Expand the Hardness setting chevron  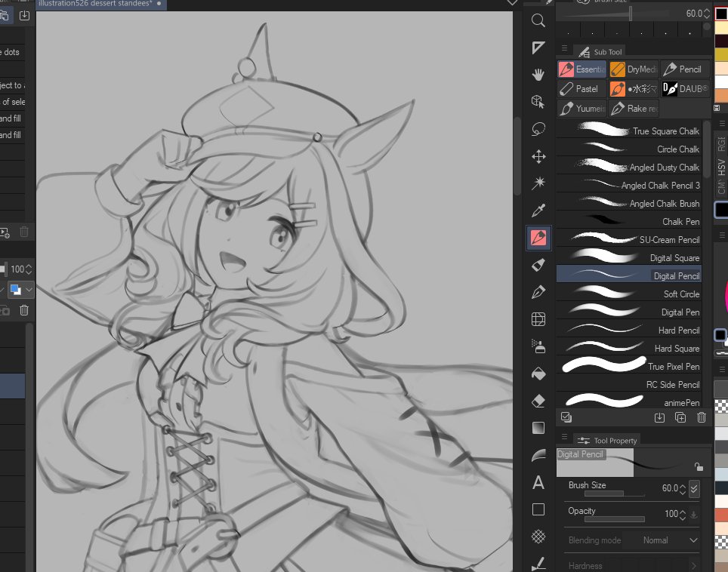click(694, 566)
